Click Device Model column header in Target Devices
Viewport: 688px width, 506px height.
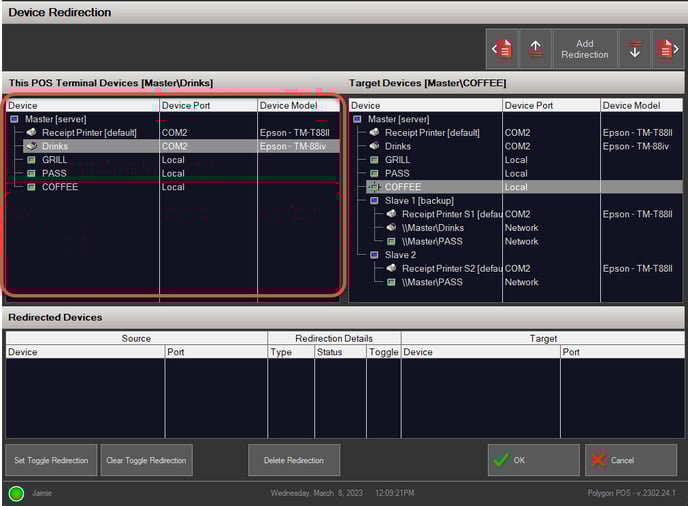pyautogui.click(x=641, y=105)
